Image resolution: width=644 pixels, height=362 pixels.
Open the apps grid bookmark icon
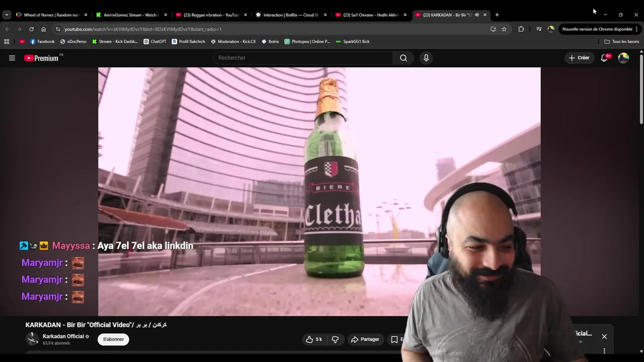point(7,42)
